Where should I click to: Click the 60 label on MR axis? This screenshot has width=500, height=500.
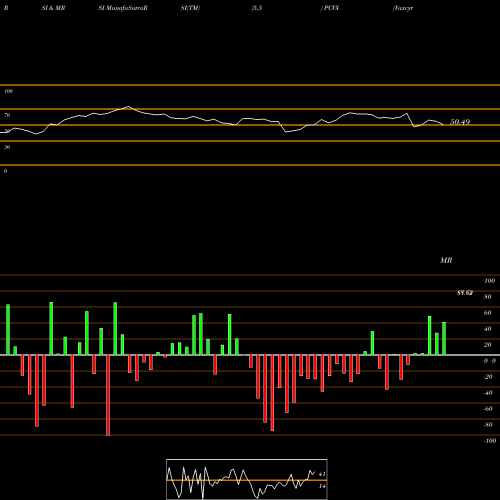point(487,313)
